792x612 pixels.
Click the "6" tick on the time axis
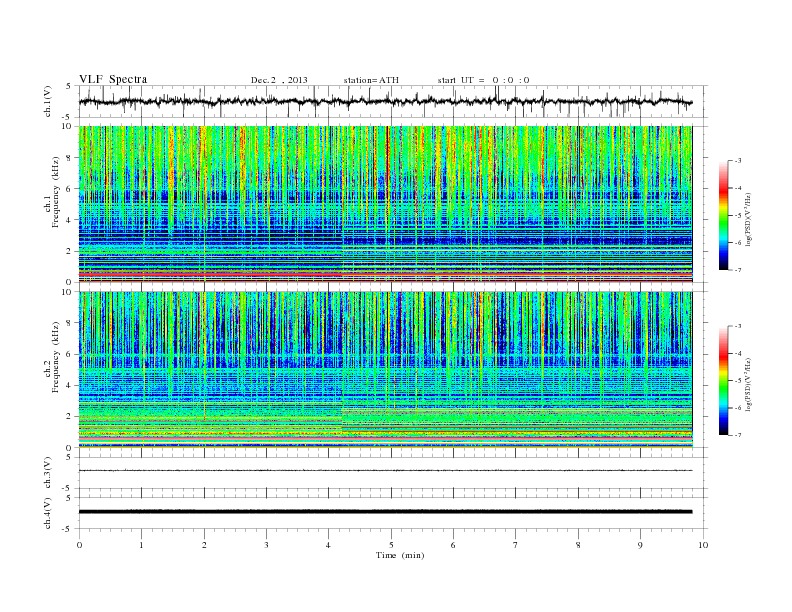(454, 545)
